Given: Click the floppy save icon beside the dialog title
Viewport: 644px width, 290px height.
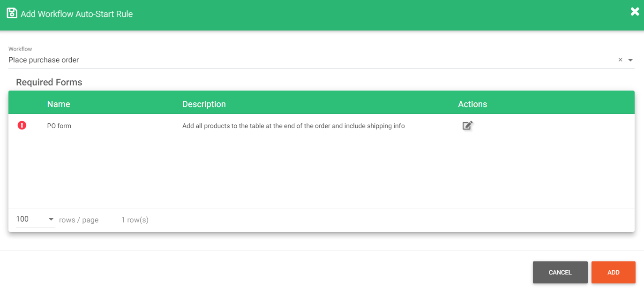Looking at the screenshot, I should pos(11,13).
